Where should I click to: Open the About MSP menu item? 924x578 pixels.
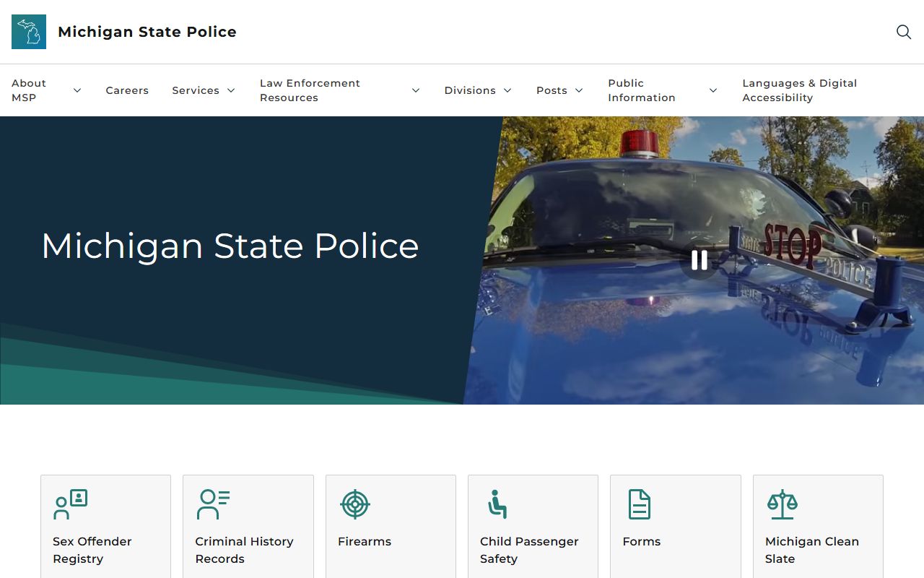click(x=29, y=90)
